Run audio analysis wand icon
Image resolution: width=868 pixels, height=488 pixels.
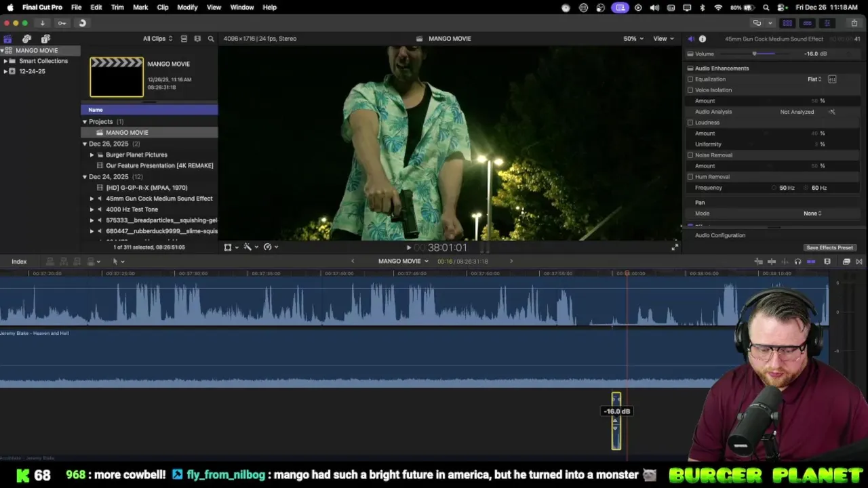(x=832, y=112)
